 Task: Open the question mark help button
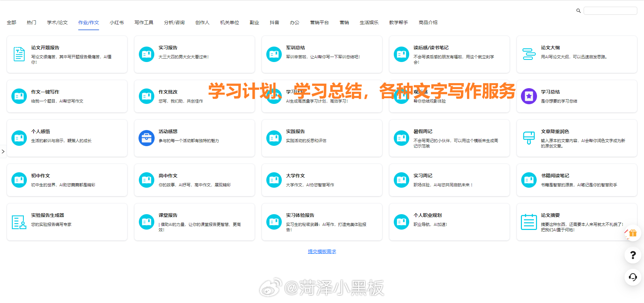(633, 255)
